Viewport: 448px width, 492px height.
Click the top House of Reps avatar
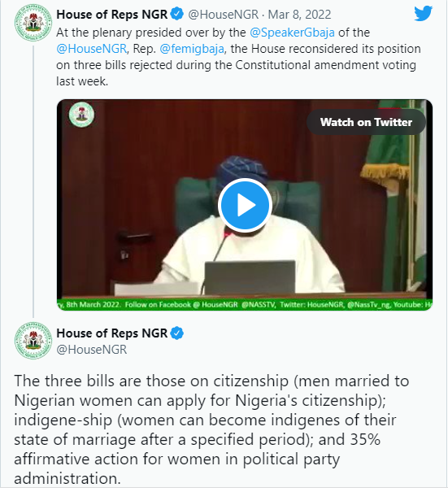[33, 22]
